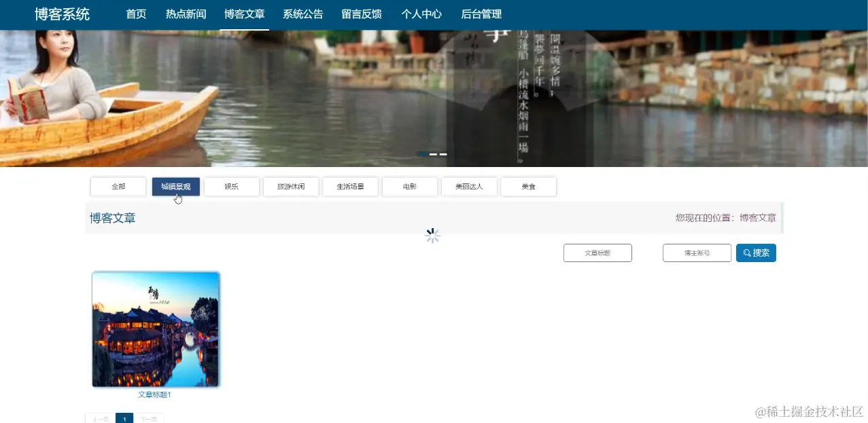Filter articles by 娱乐 category
The image size is (868, 423).
coord(231,186)
